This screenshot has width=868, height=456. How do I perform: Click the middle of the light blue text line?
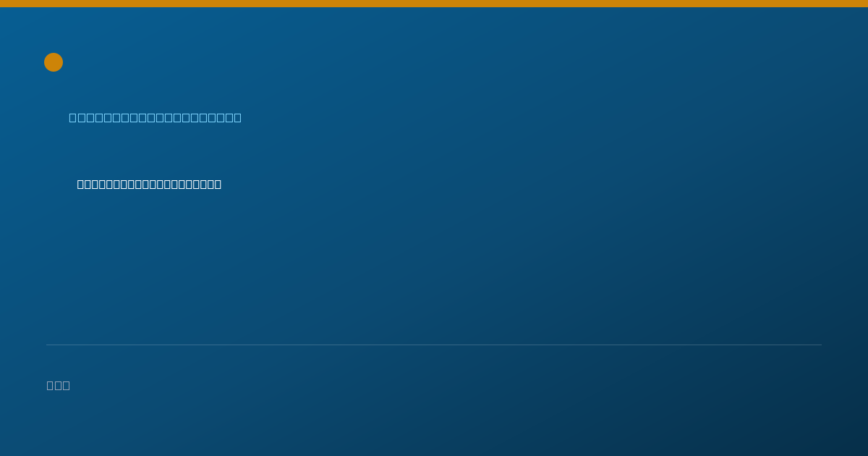[x=155, y=117]
